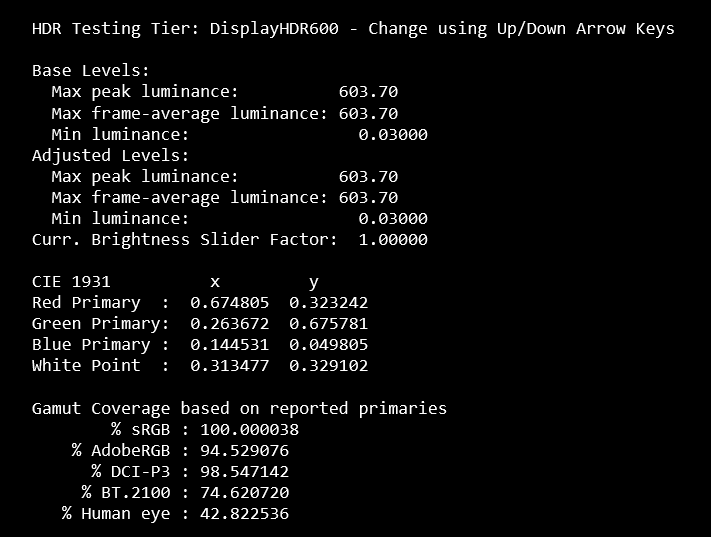Select the % sRGB coverage value
Image resolution: width=711 pixels, height=537 pixels.
(x=249, y=430)
